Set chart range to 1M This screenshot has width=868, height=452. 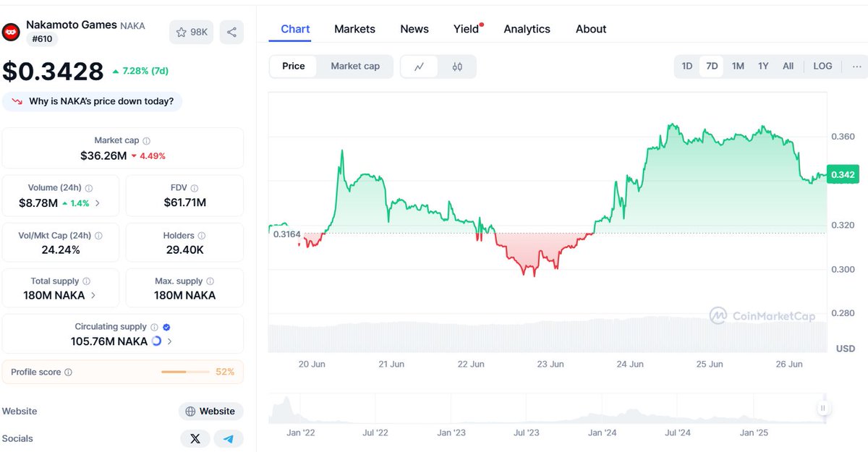click(738, 67)
